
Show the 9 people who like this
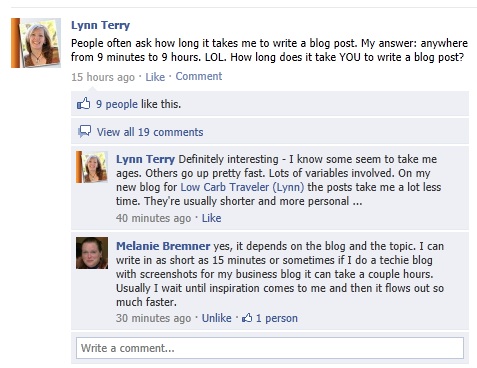[117, 104]
